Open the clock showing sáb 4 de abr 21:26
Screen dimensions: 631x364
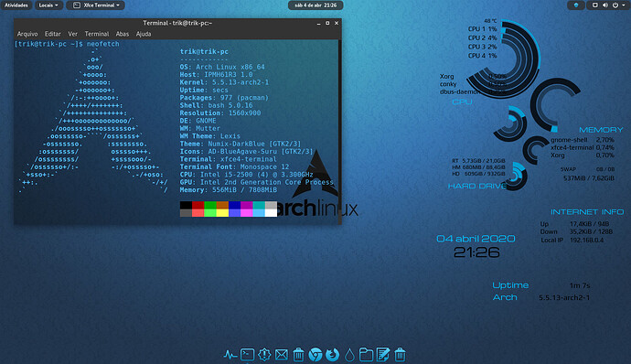coord(315,5)
